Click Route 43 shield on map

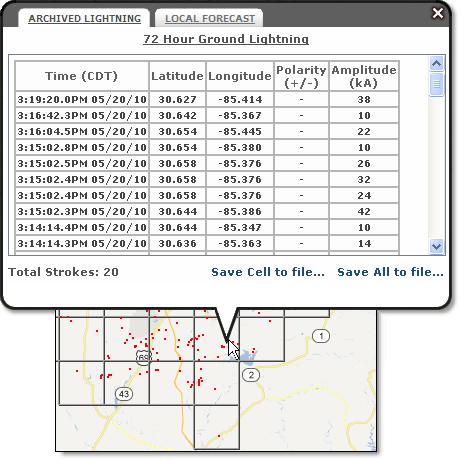click(124, 394)
